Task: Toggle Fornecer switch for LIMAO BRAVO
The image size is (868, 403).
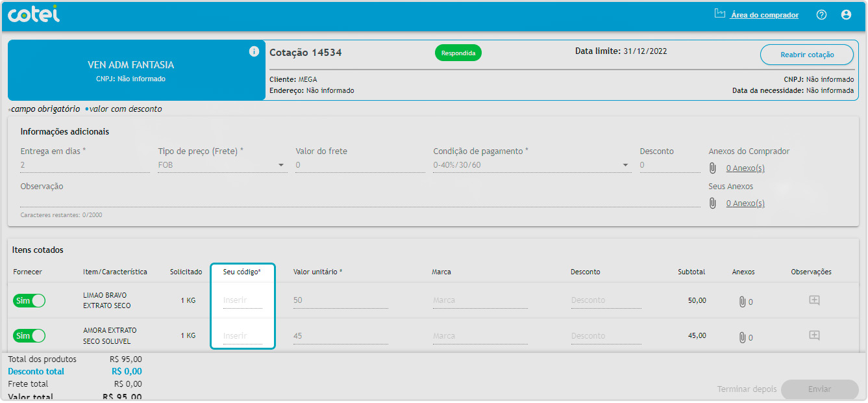Action: [29, 301]
